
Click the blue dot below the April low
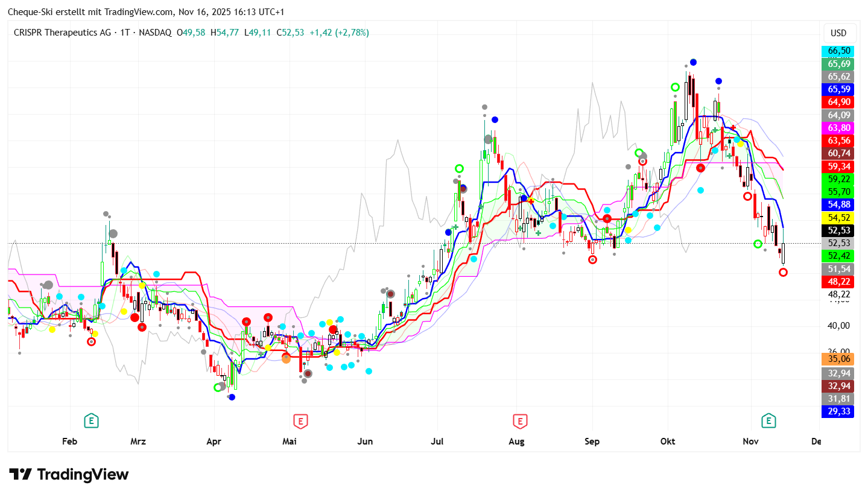[232, 396]
